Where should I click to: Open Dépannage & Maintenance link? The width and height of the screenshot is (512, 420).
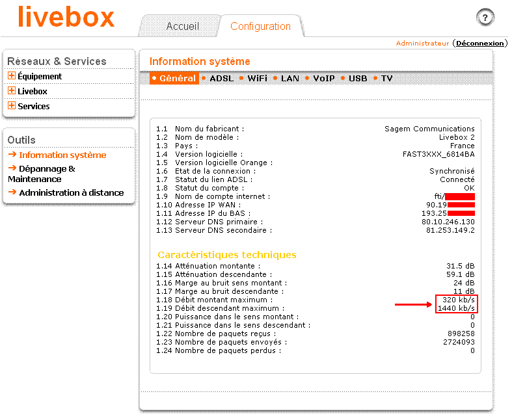click(42, 174)
